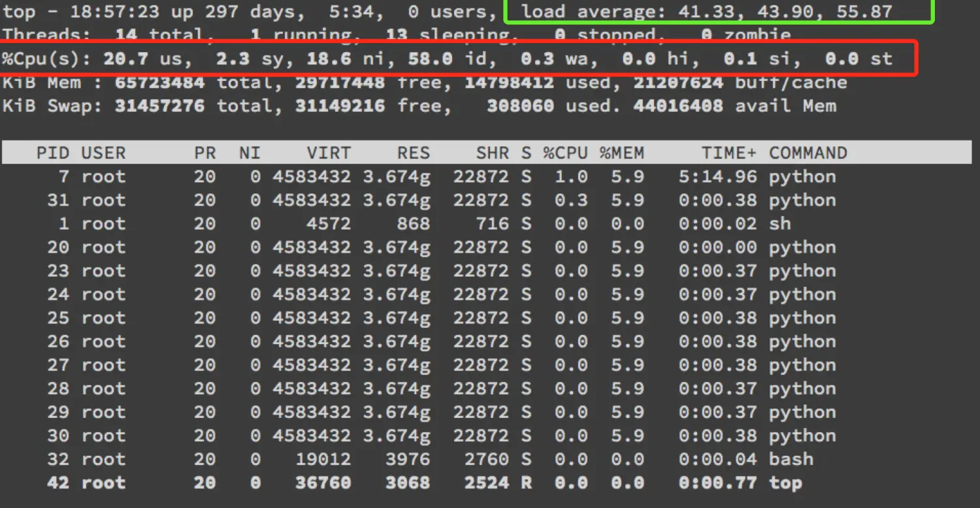Click the TIME+ value 0:00.77
This screenshot has height=508, width=980.
click(x=718, y=483)
